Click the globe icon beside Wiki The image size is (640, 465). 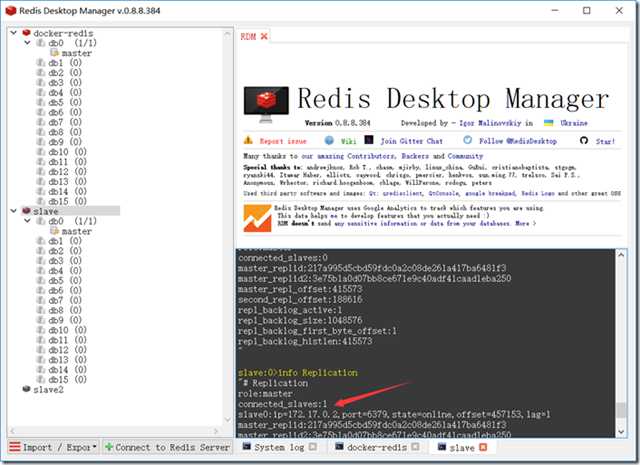tap(329, 140)
